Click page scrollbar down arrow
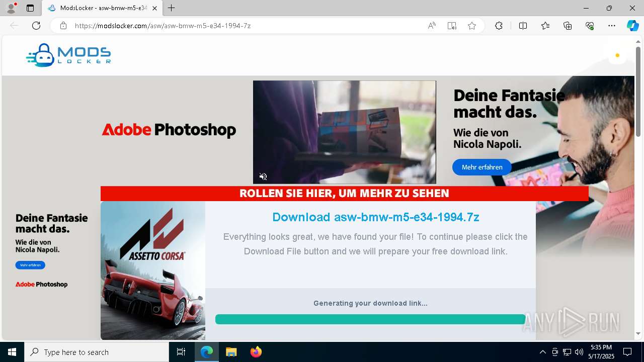This screenshot has width=644, height=362. (638, 333)
